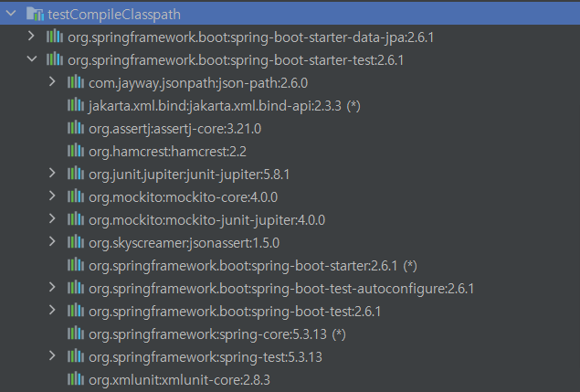Click library icon of mockito-core:4.0.0
This screenshot has width=580, height=392.
pyautogui.click(x=76, y=196)
